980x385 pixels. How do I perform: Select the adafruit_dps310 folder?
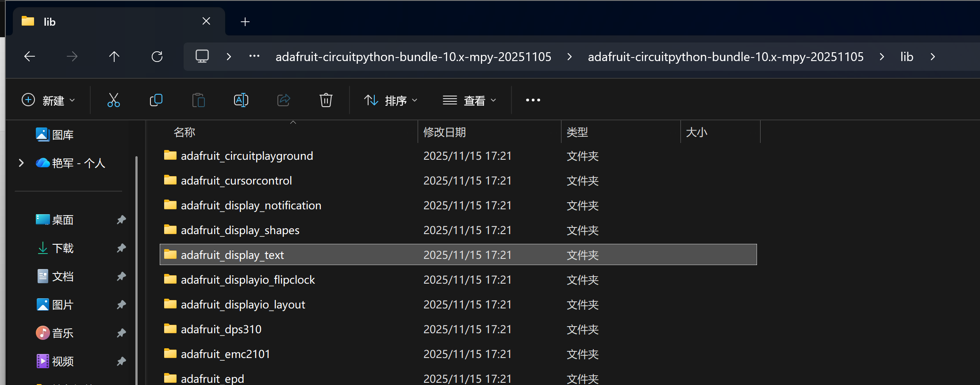coord(221,329)
